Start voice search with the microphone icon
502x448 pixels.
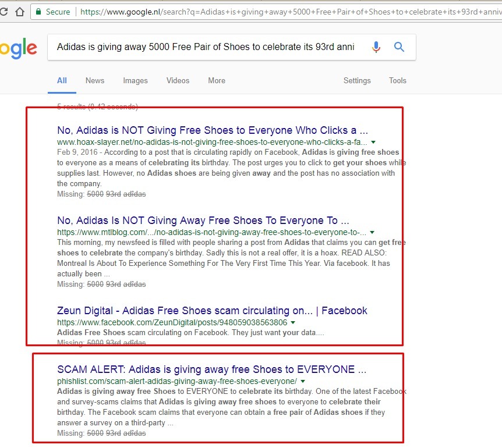376,47
